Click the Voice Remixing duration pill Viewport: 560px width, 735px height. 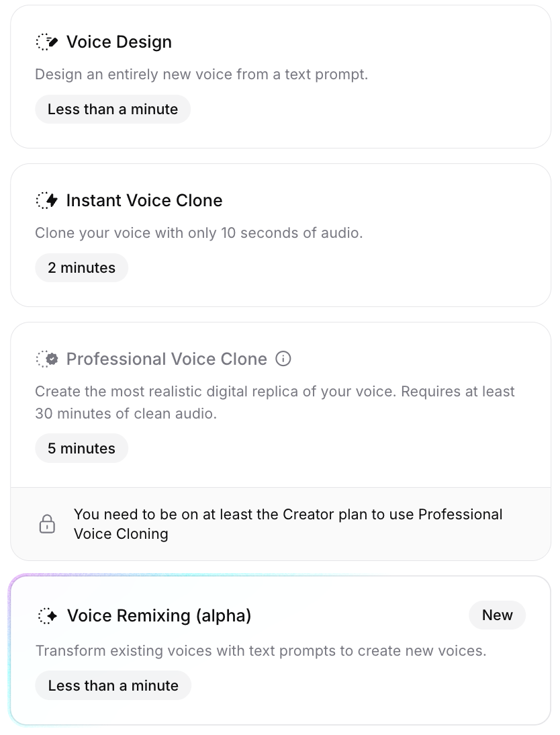pos(113,685)
